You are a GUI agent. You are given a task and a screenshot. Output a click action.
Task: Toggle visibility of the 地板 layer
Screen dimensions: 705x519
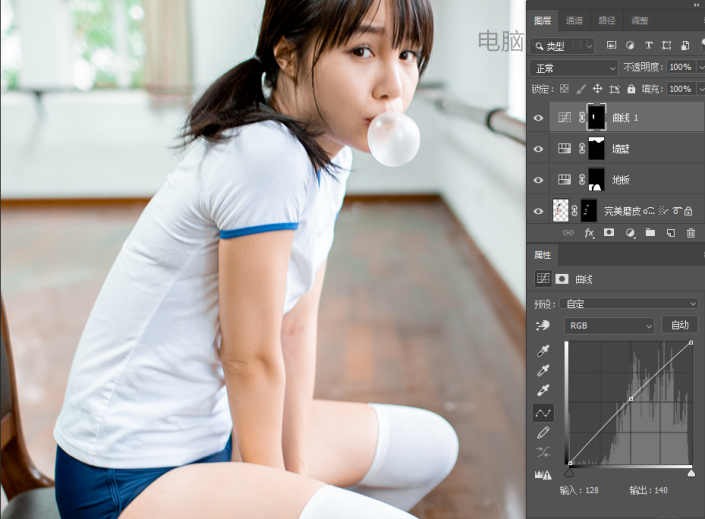coord(539,180)
